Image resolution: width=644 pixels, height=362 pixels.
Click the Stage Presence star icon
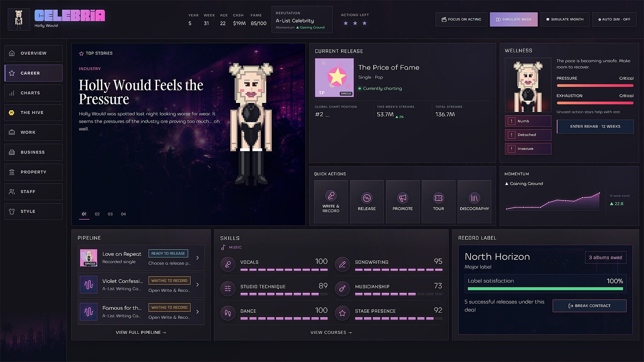[x=342, y=313]
